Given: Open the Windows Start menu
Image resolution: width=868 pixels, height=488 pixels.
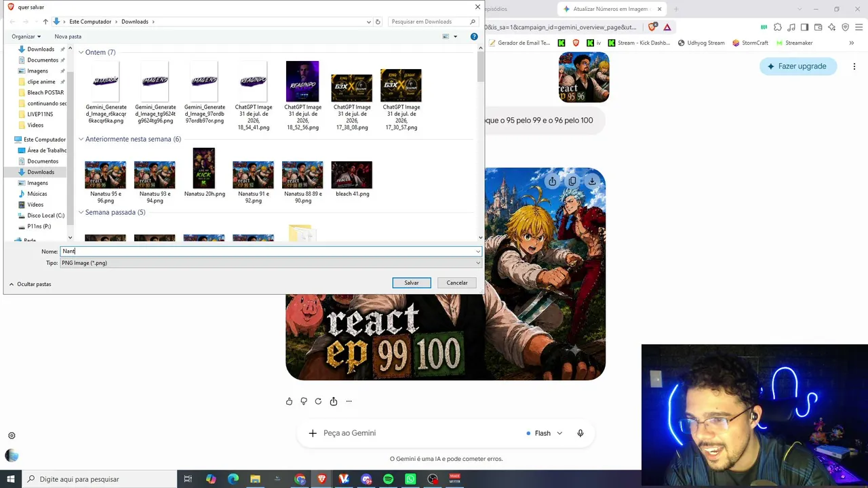Looking at the screenshot, I should [10, 479].
